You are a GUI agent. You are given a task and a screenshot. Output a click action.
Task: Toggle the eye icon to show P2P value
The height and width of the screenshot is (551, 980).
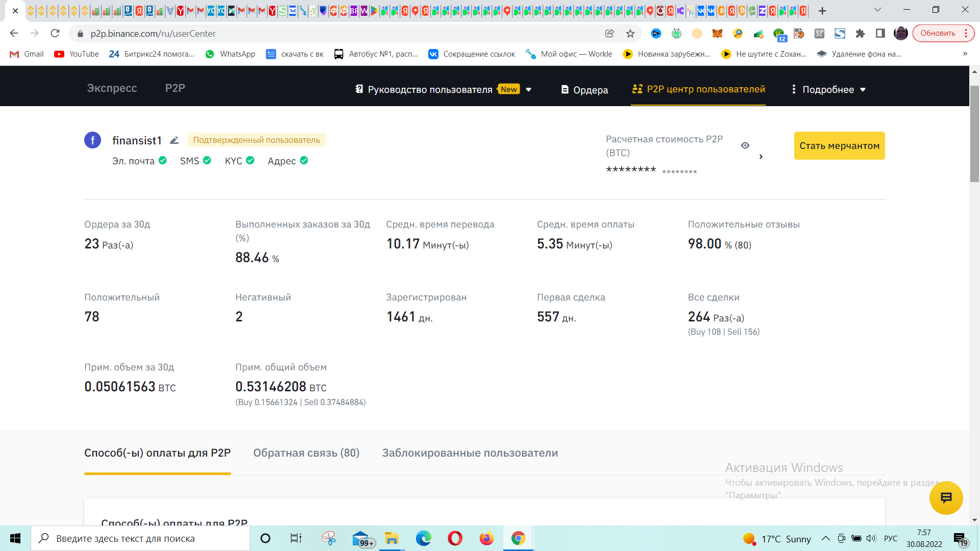[745, 146]
